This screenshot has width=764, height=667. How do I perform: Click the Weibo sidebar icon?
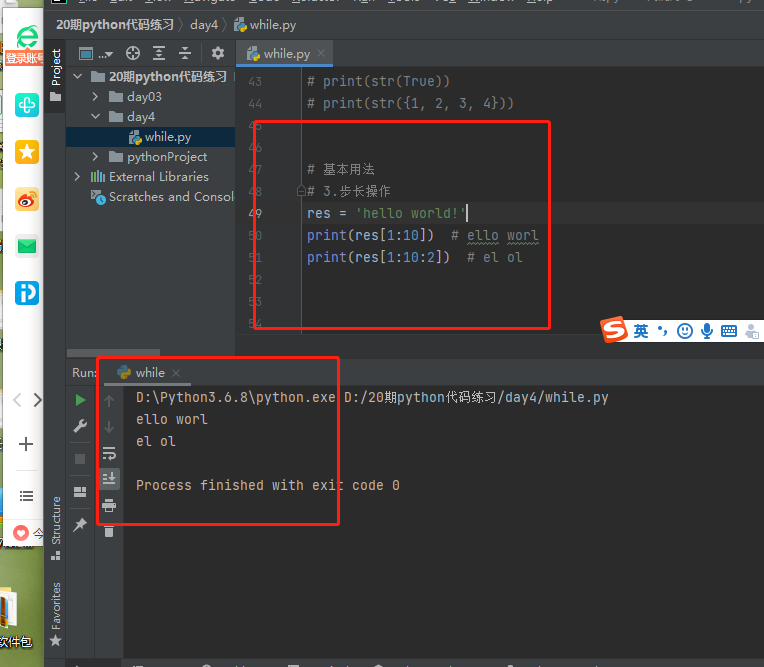[x=27, y=199]
